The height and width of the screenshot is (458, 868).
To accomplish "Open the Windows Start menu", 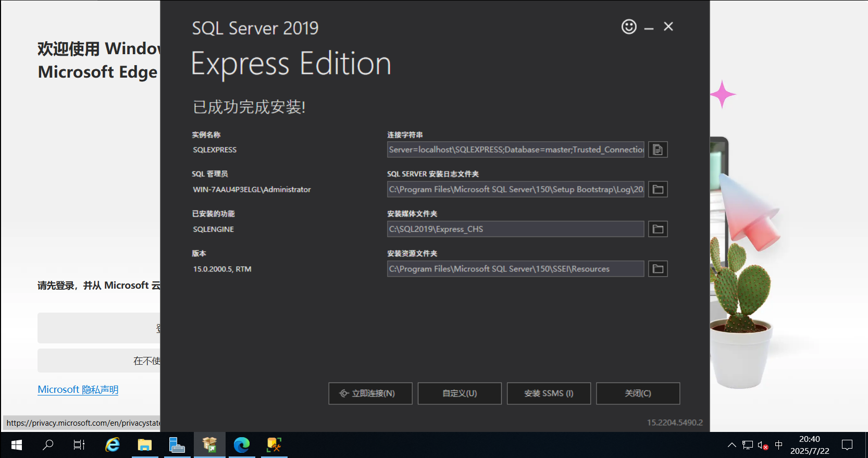I will tap(16, 445).
